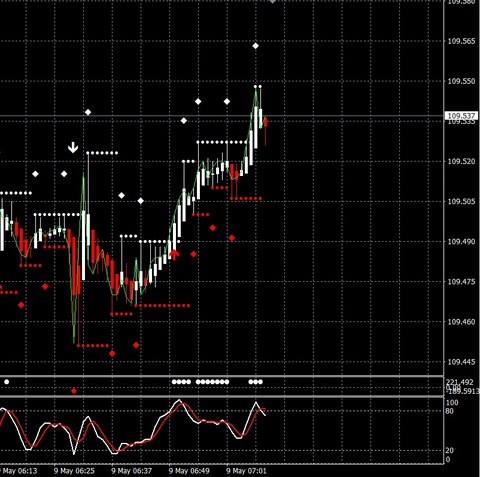Click the 9 May 07:01 time label
Screen dimensions: 480x477
coord(246,471)
